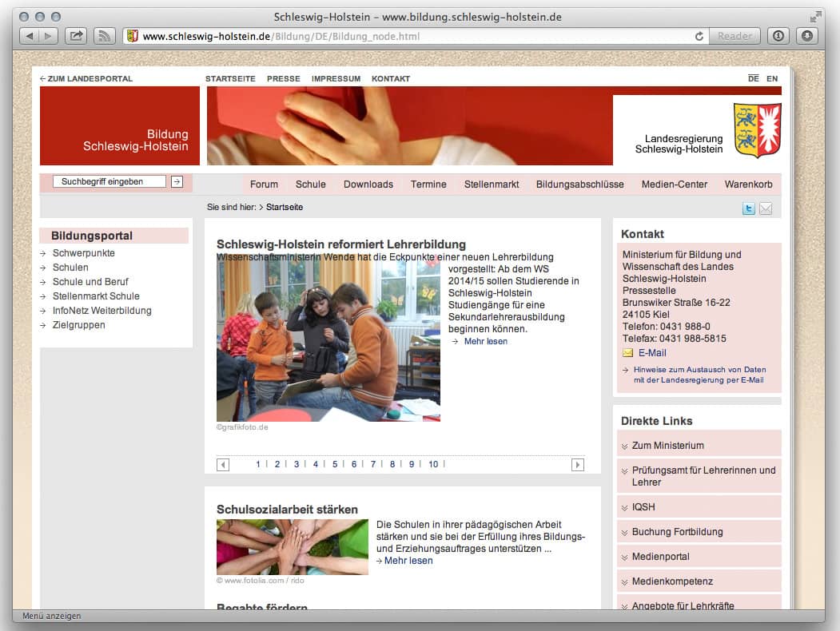The image size is (840, 631).
Task: Switch language to EN
Action: coord(771,78)
